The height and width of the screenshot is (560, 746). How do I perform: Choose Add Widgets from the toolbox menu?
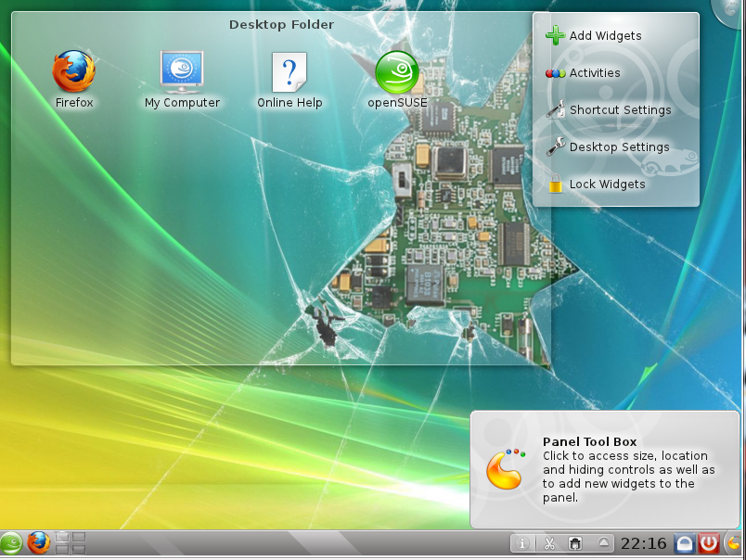tap(594, 35)
